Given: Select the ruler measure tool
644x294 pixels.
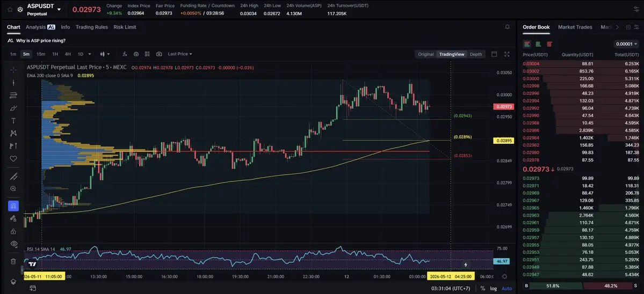Looking at the screenshot, I should point(13,177).
